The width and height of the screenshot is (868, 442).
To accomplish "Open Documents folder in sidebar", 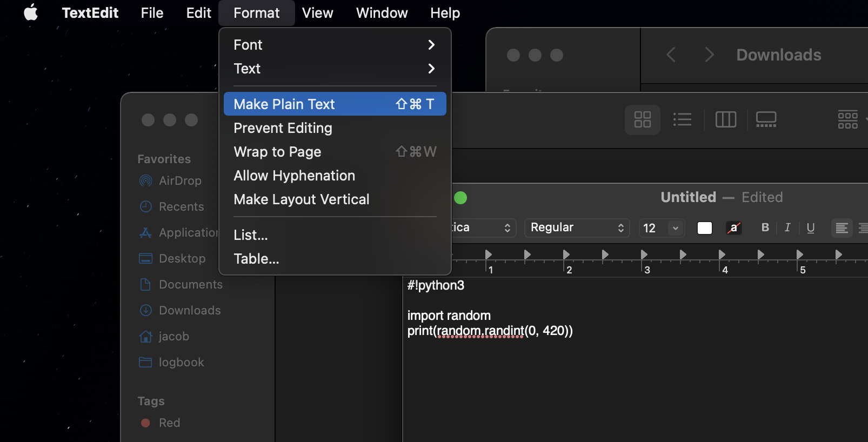I will (181, 284).
